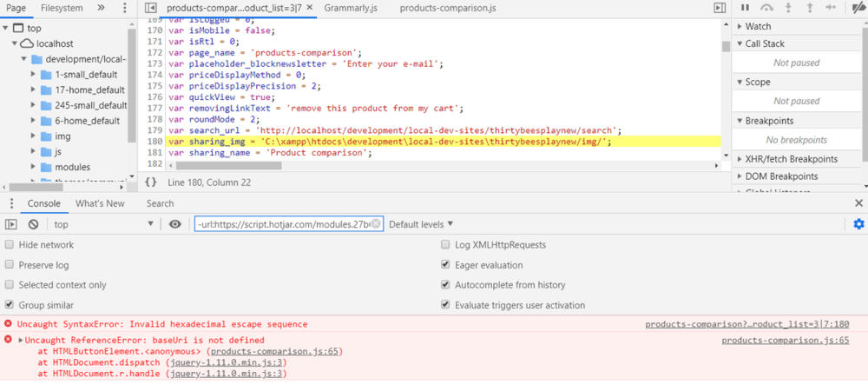Click the console filter input field

pos(288,224)
